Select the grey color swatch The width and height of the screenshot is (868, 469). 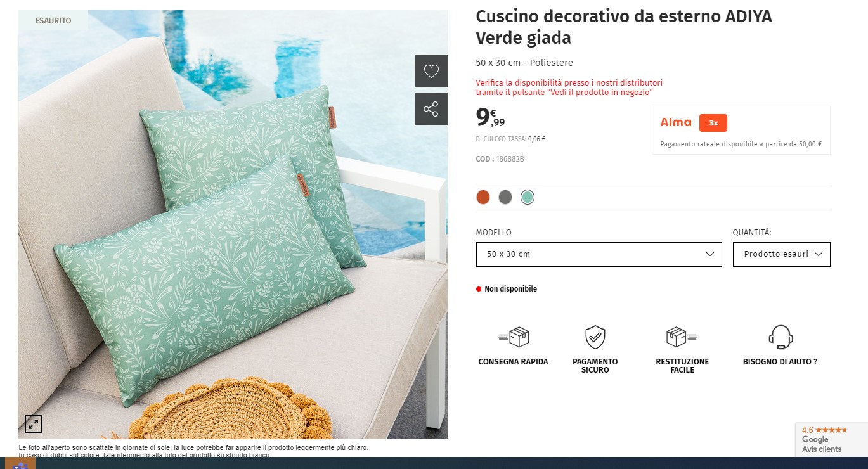pos(505,197)
